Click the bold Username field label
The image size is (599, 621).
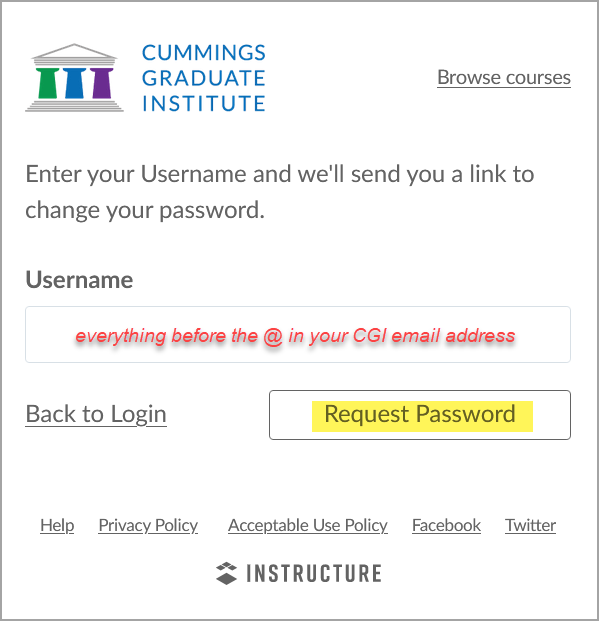(x=79, y=280)
